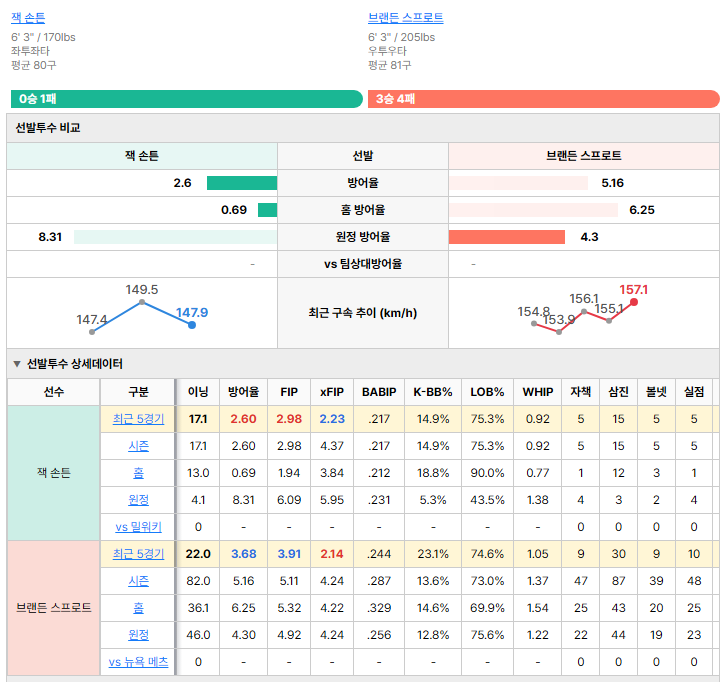The height and width of the screenshot is (682, 726).
Task: Click the red 원정 방어율 4.3 bar
Action: coord(507,237)
